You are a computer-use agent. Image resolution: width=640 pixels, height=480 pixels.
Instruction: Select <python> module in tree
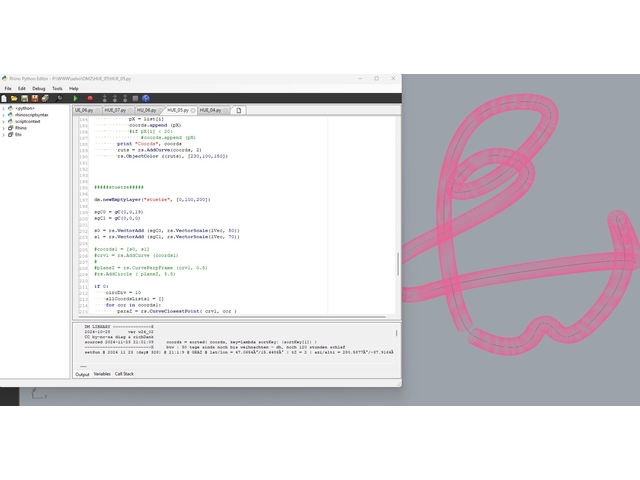24,109
